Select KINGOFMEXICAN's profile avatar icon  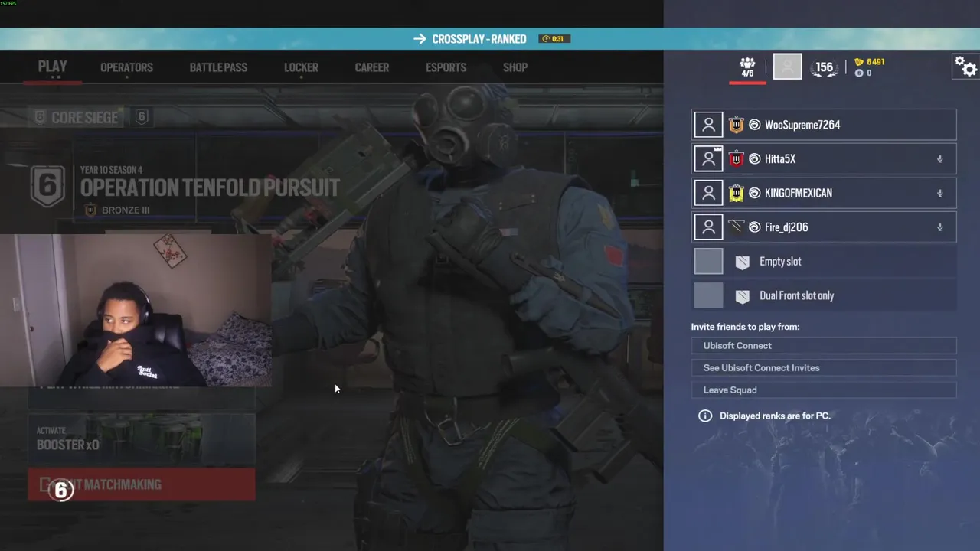[x=708, y=193]
